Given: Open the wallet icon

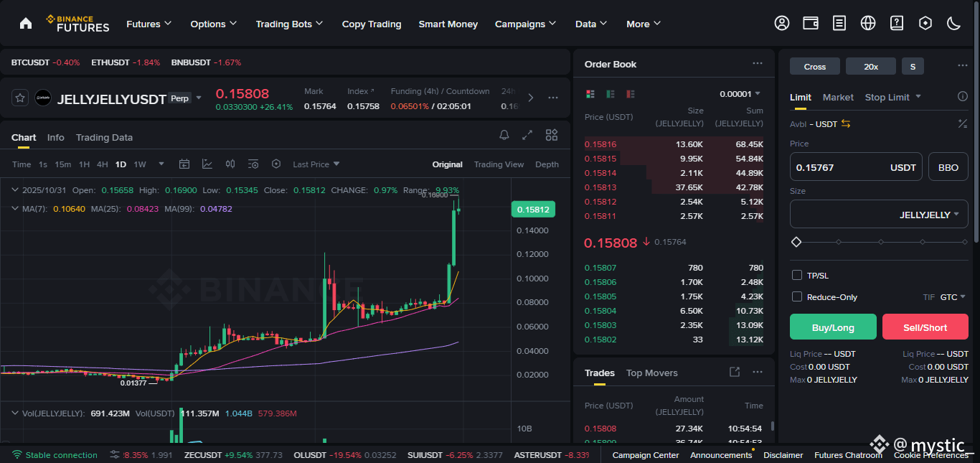Looking at the screenshot, I should click(x=811, y=24).
